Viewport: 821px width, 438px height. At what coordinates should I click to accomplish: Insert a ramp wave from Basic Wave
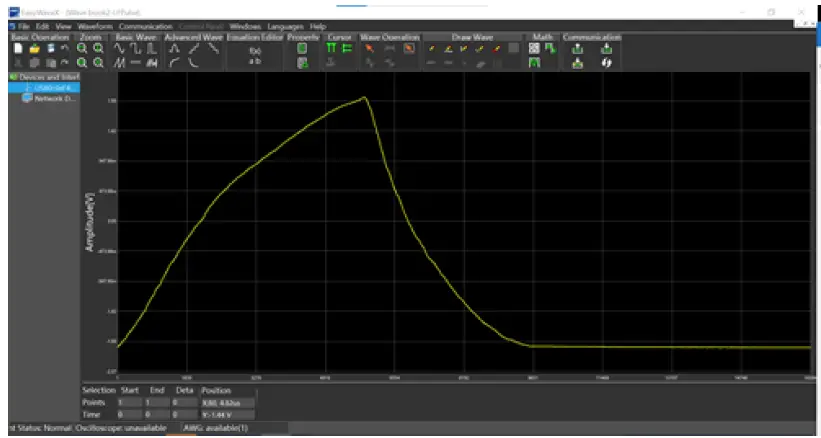120,63
